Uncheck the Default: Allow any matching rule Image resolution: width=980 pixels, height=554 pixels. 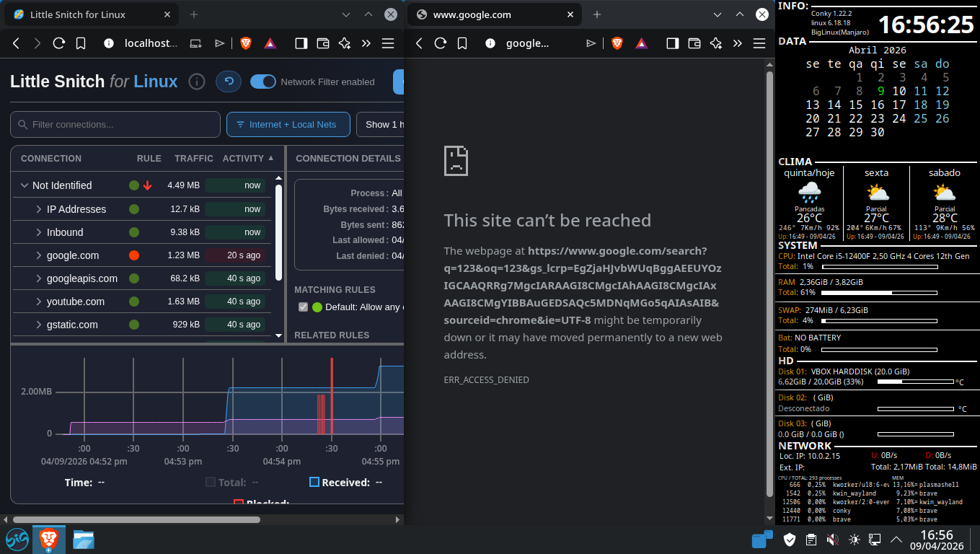[303, 307]
